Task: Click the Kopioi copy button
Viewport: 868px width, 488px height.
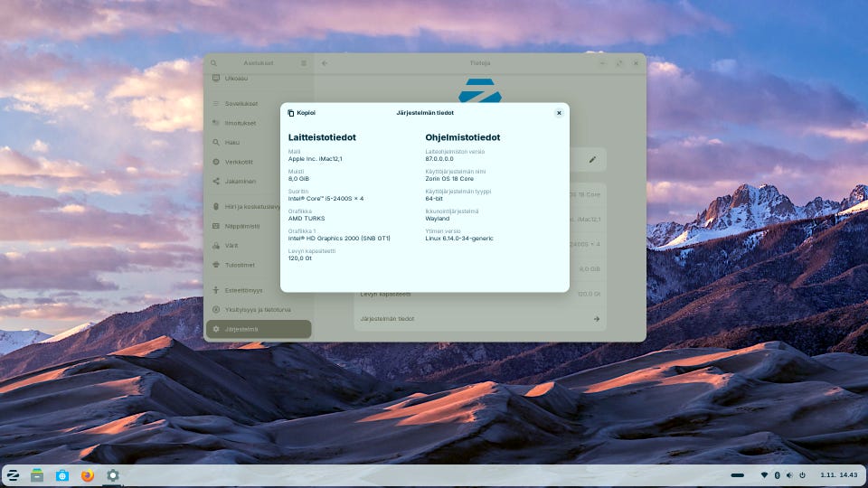Action: [302, 113]
